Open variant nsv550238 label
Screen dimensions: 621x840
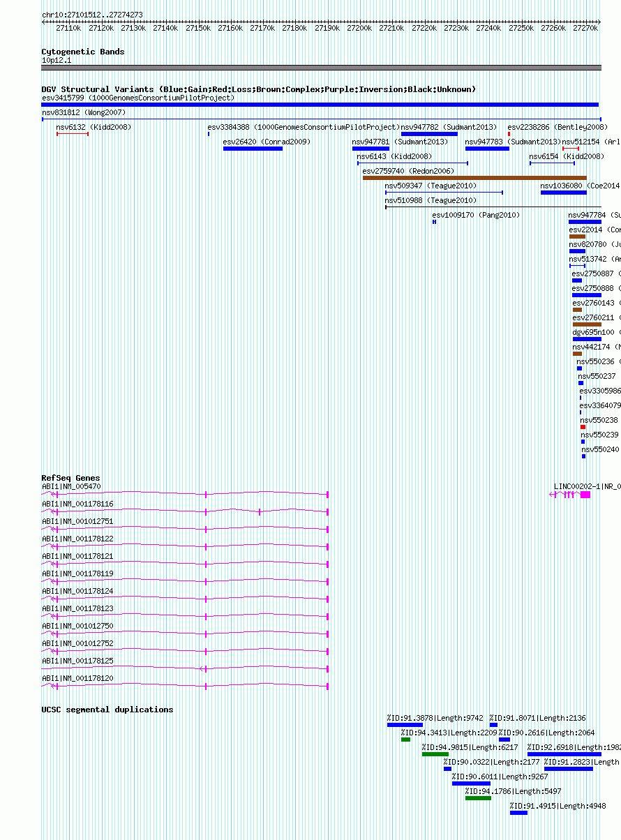(x=599, y=420)
